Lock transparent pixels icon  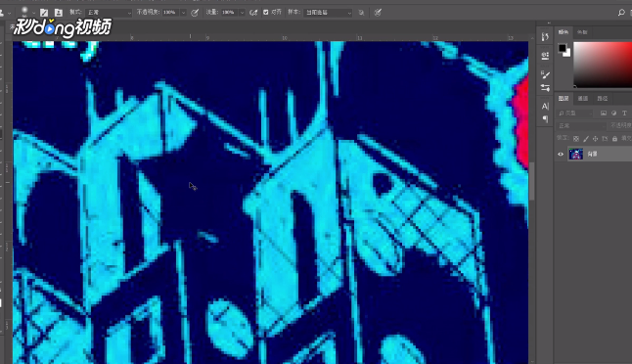(576, 139)
